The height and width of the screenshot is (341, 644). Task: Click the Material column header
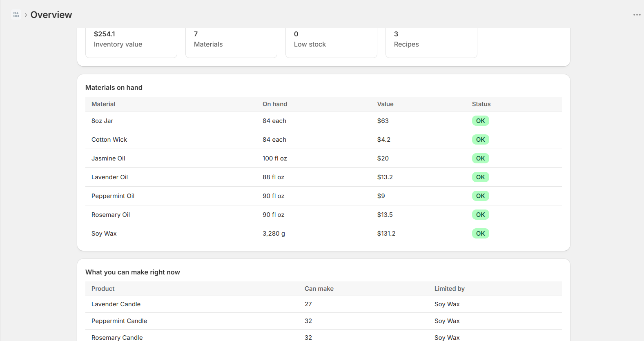[x=103, y=104]
